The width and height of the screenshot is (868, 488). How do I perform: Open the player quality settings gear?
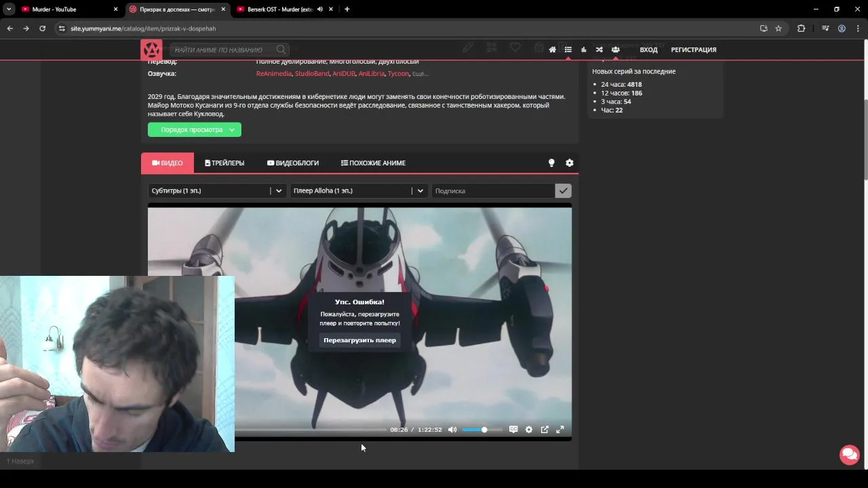[529, 430]
